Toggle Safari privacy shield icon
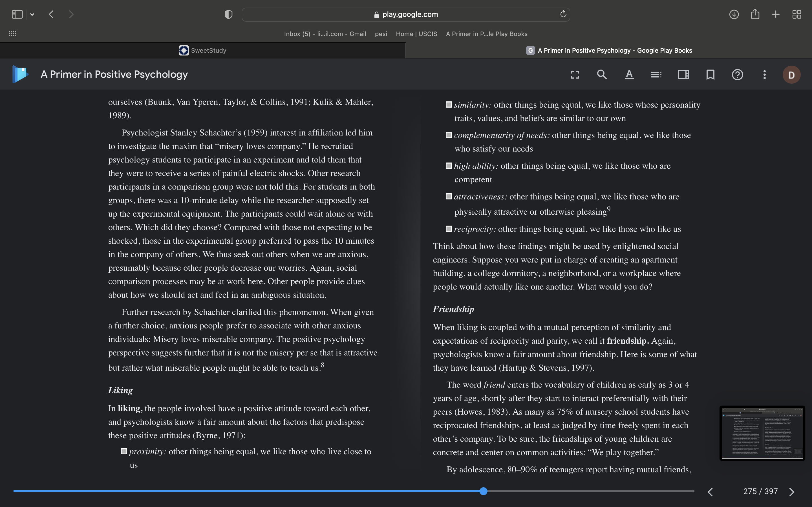The image size is (812, 507). coord(228,14)
